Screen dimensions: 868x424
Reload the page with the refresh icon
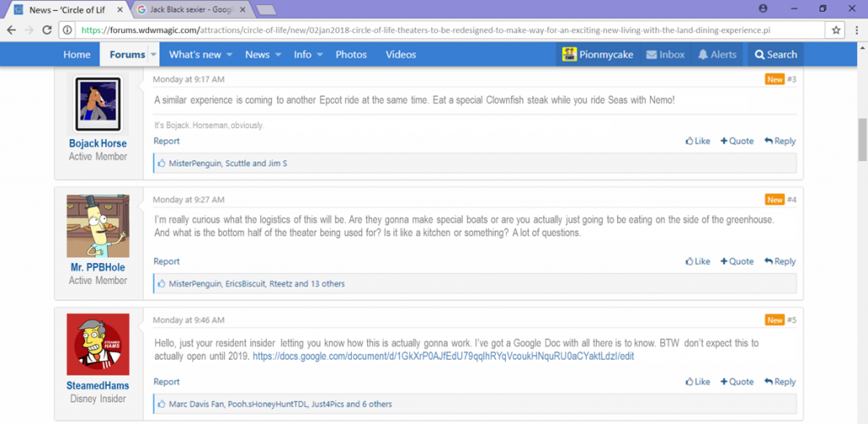pyautogui.click(x=47, y=30)
